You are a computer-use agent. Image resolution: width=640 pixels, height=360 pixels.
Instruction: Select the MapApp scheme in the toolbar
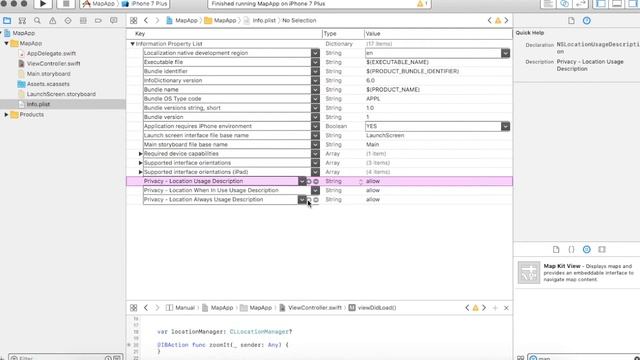point(98,4)
